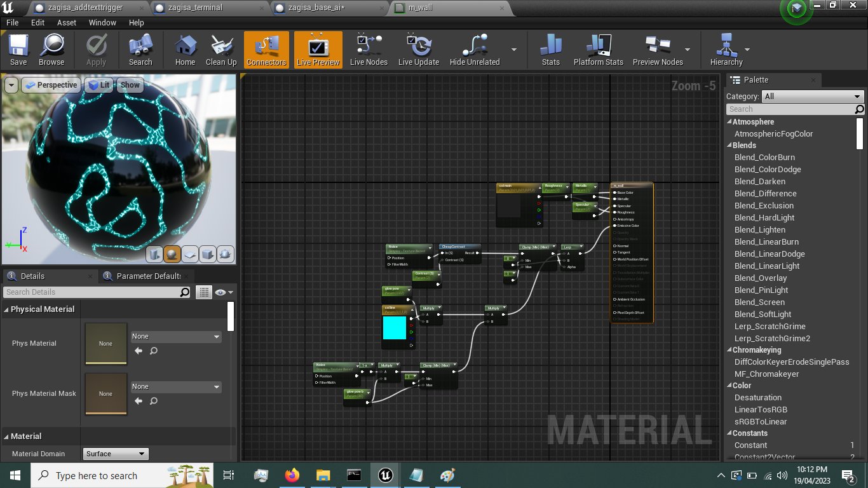Viewport: 868px width, 488px height.
Task: Click the Browse content icon
Action: point(51,50)
